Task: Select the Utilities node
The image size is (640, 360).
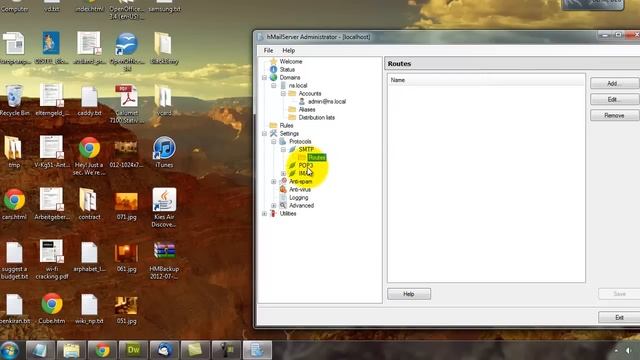Action: [x=288, y=213]
